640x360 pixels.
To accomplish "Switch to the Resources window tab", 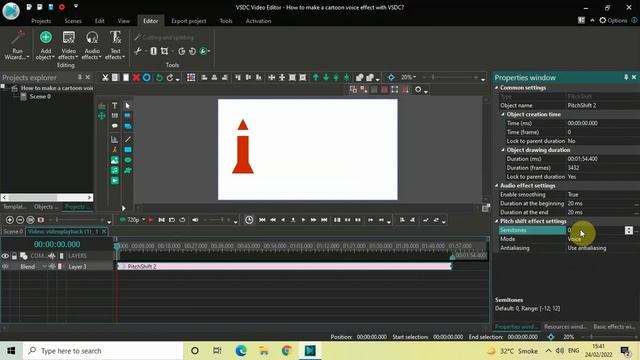I will pos(565,327).
